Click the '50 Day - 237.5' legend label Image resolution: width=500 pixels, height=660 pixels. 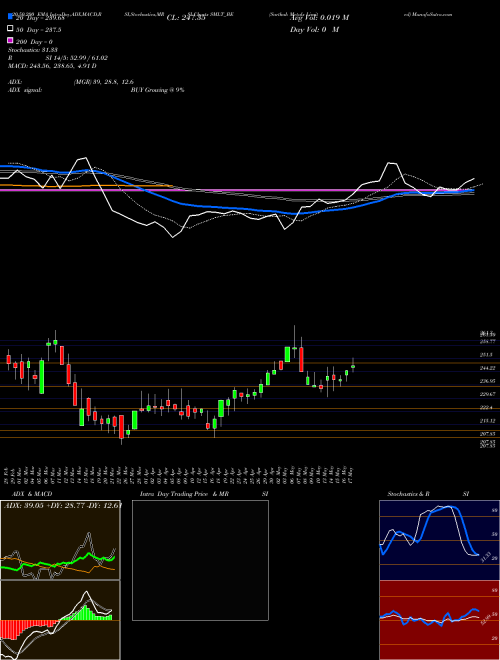click(38, 29)
